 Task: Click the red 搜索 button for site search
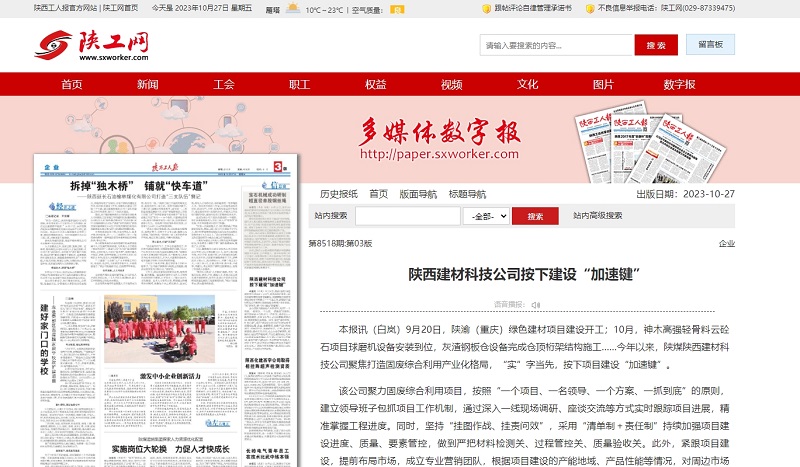tap(535, 216)
